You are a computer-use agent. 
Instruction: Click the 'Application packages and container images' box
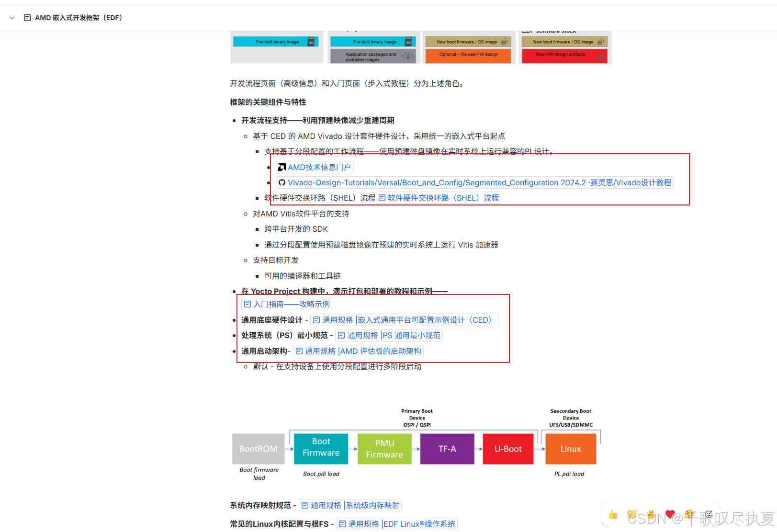372,57
